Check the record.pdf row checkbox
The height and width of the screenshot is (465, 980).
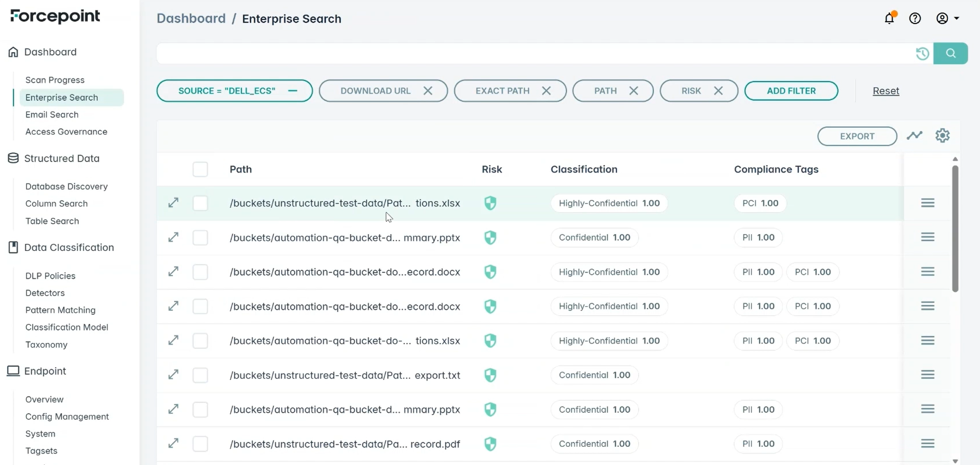click(200, 444)
